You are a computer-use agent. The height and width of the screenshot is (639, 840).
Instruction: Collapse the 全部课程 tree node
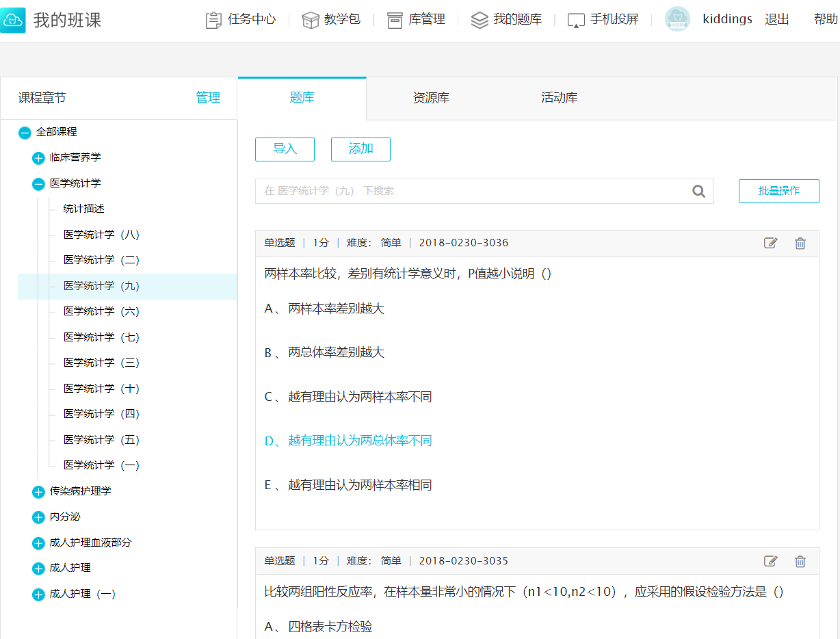point(25,133)
